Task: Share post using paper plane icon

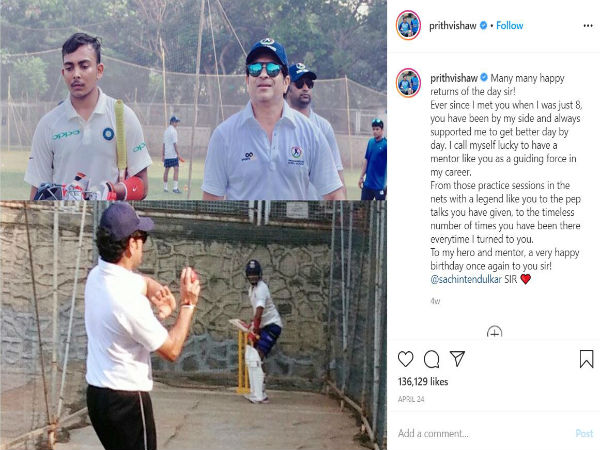Action: coord(457,359)
